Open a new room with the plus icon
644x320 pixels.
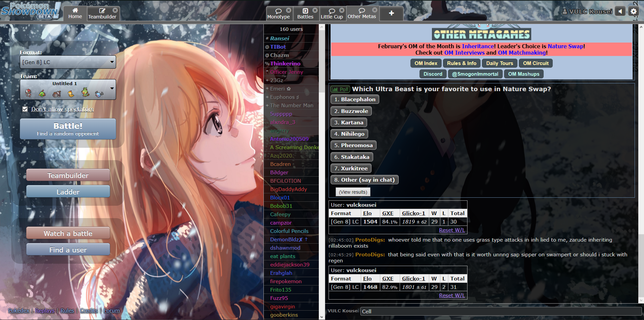(x=391, y=13)
